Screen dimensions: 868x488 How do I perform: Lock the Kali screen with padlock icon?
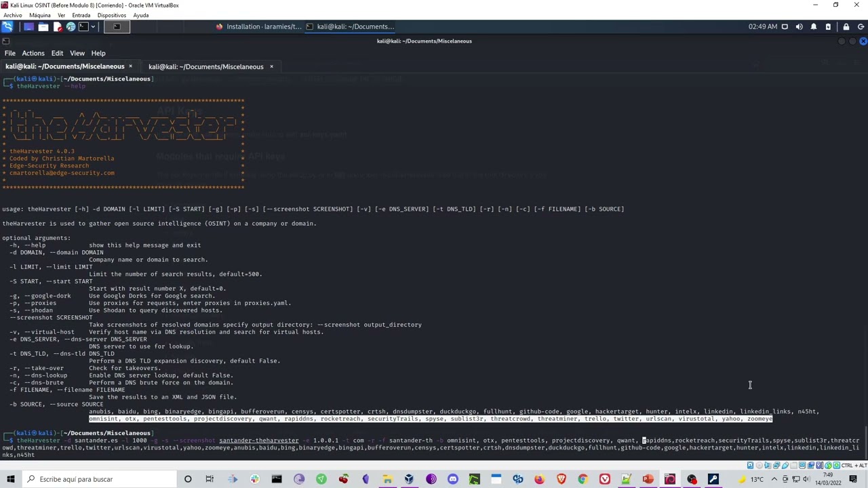pyautogui.click(x=846, y=26)
